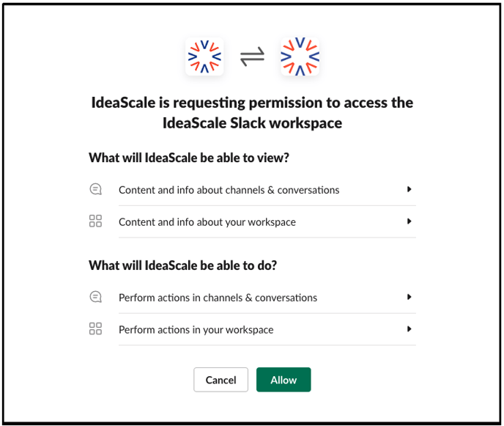Expand arrow for channels & conversations content

(x=409, y=189)
